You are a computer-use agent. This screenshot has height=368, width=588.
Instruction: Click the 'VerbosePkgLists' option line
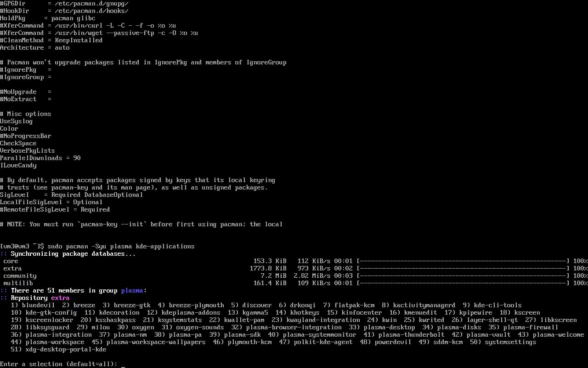pyautogui.click(x=28, y=151)
